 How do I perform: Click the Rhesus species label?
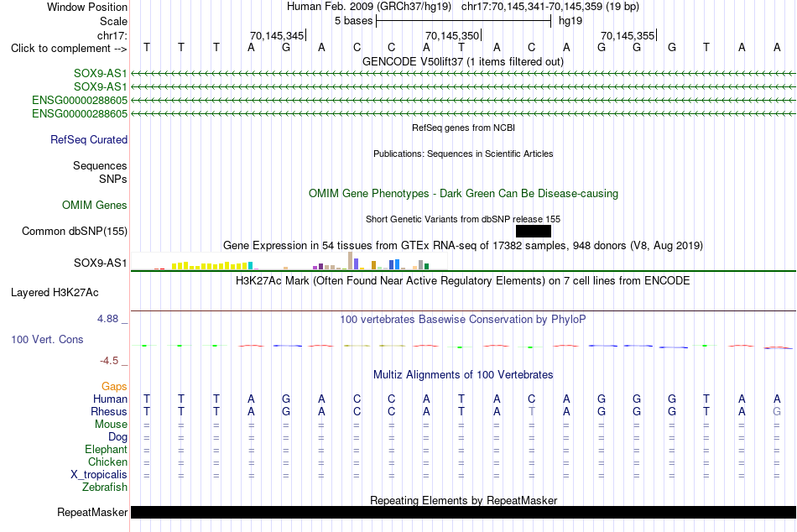109,411
